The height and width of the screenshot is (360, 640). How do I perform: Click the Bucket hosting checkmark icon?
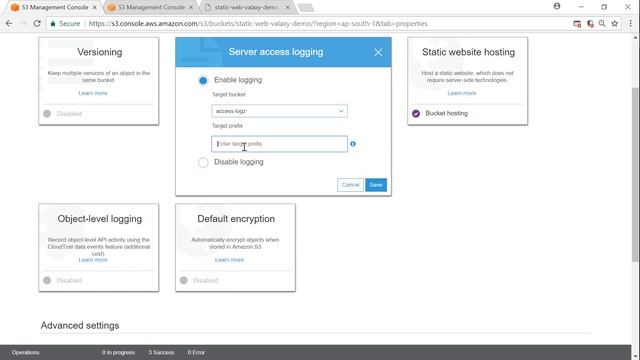(x=416, y=113)
